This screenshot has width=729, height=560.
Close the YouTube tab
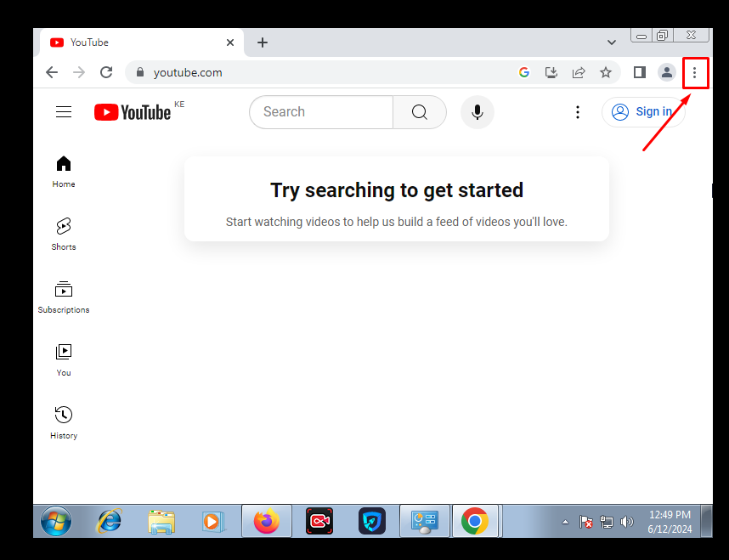point(230,42)
